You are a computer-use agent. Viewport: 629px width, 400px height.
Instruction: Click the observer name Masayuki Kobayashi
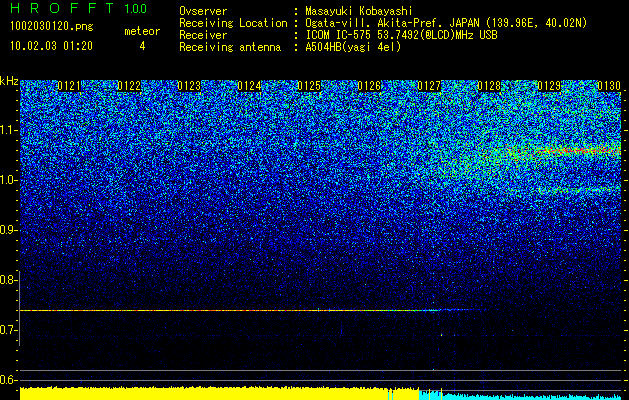pos(359,11)
